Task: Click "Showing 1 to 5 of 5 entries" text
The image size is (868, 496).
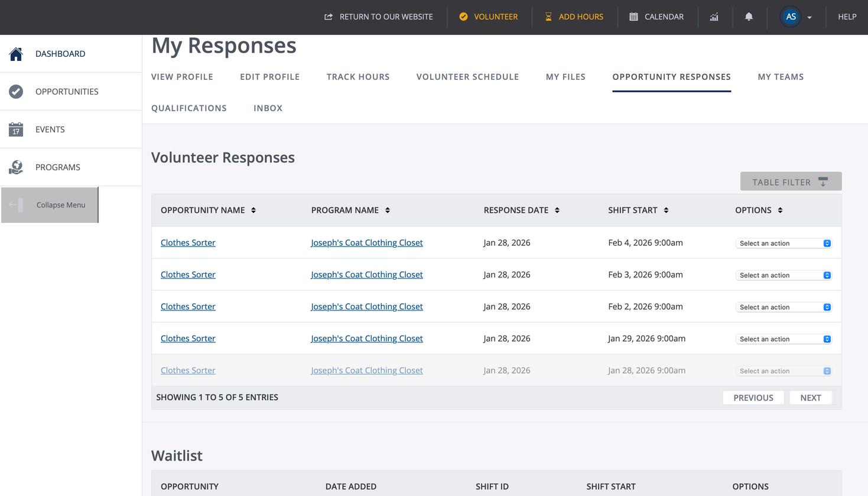Action: 217,397
